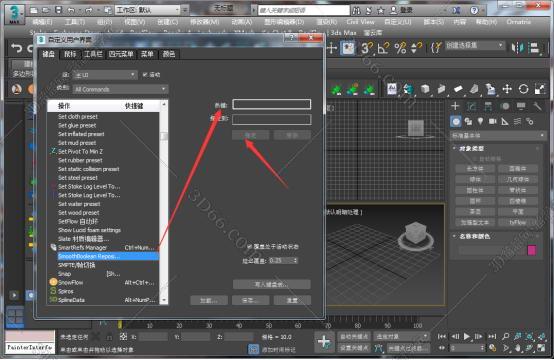Open the 3ds Max application menu logo
The height and width of the screenshot is (360, 554).
[15, 14]
